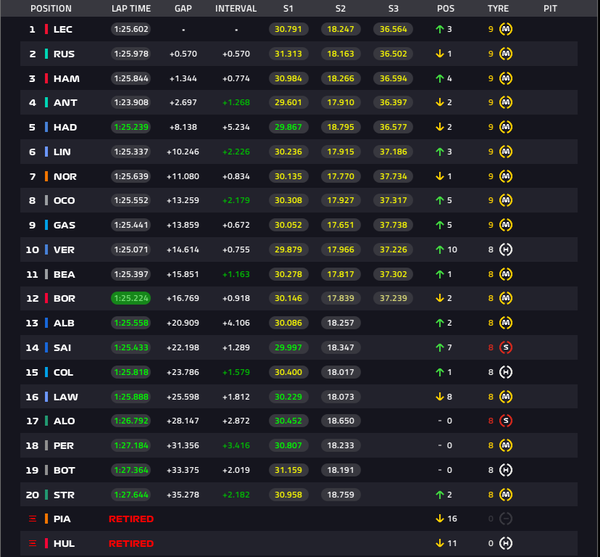Click the POS column header
Image resolution: width=600 pixels, height=557 pixels.
point(445,8)
